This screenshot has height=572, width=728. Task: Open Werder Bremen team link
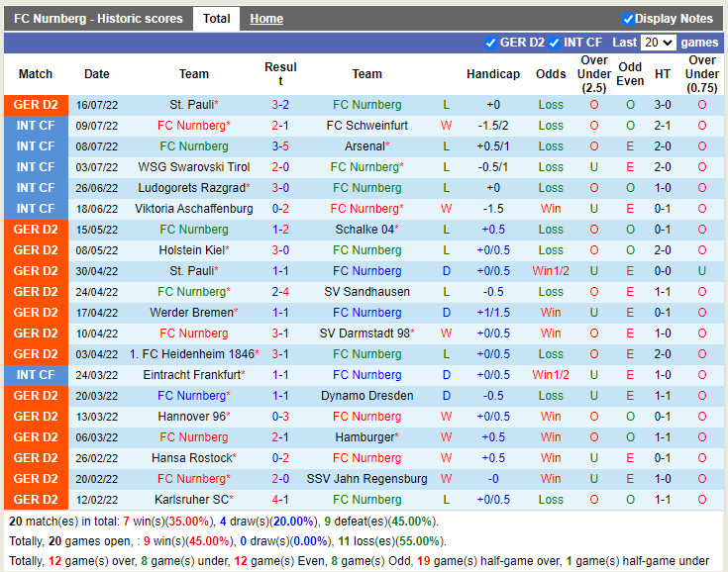pos(192,313)
